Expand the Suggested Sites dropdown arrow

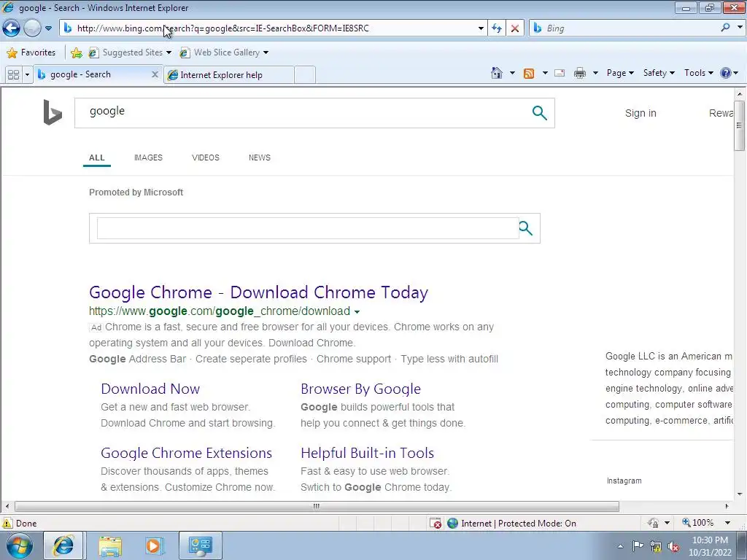pos(169,52)
